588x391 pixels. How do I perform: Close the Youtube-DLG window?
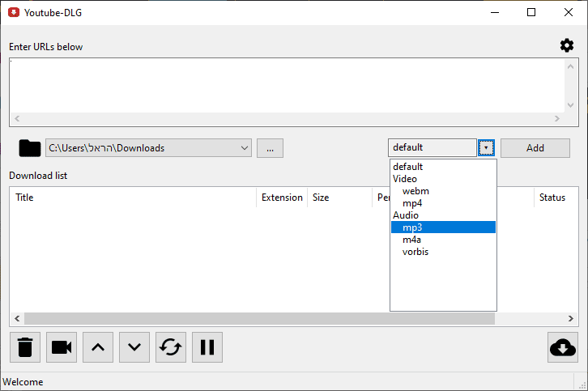coord(569,12)
